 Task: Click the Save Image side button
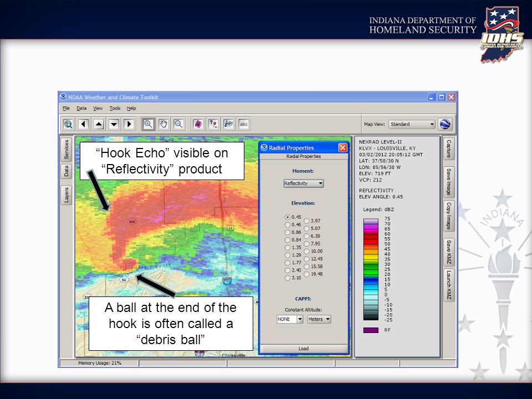click(448, 182)
